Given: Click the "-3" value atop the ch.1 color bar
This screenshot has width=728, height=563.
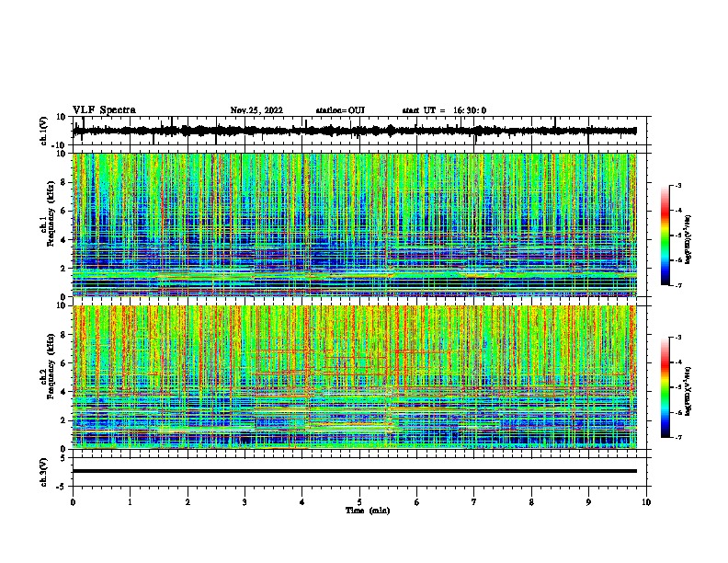Looking at the screenshot, I should coord(678,185).
